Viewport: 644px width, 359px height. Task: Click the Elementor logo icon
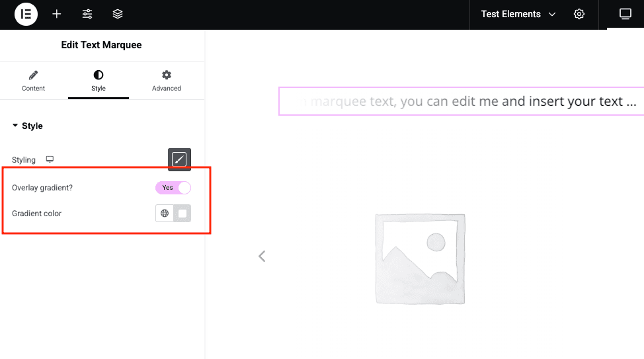[x=26, y=14]
